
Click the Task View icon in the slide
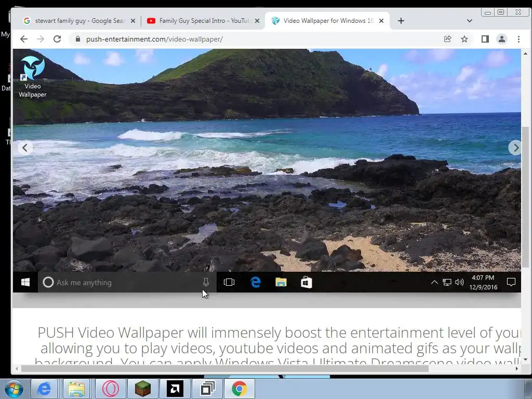click(x=229, y=282)
